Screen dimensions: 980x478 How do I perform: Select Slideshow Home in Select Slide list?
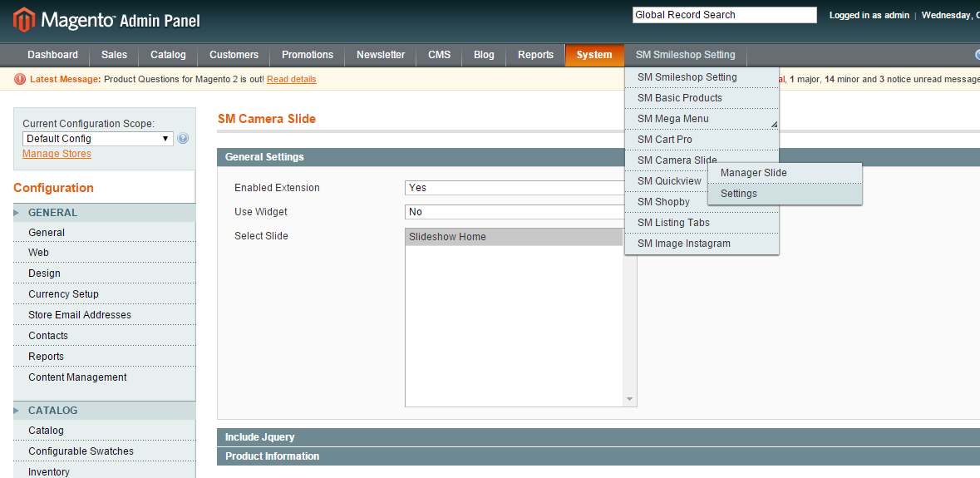tap(514, 237)
